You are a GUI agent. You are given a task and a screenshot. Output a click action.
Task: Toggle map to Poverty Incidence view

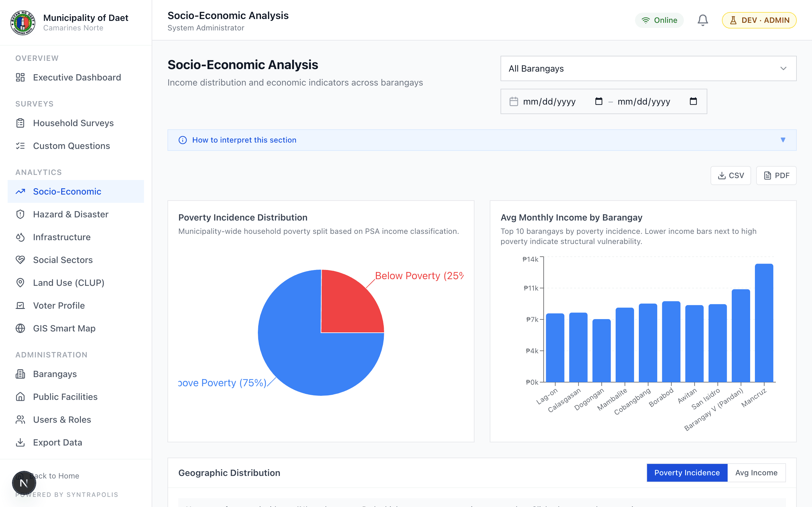687,473
